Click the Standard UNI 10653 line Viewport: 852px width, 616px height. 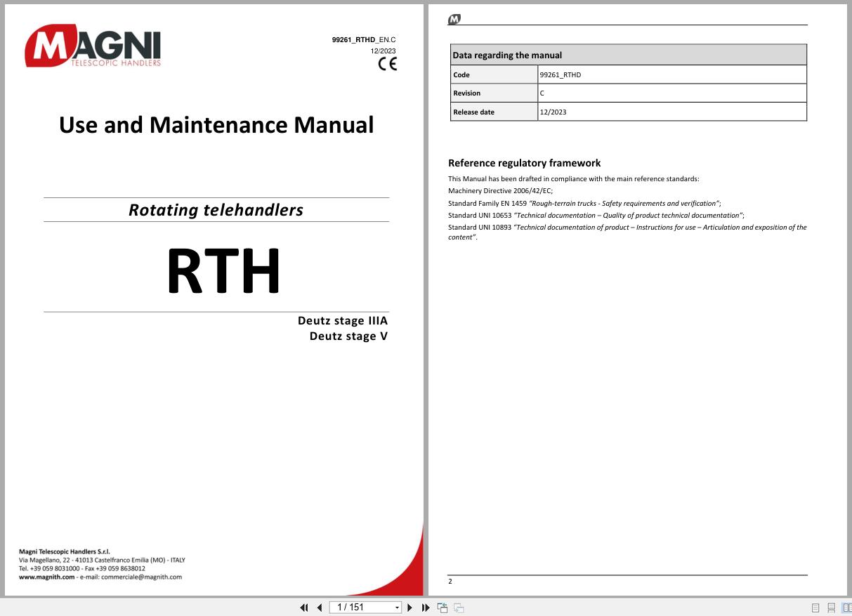coord(596,216)
